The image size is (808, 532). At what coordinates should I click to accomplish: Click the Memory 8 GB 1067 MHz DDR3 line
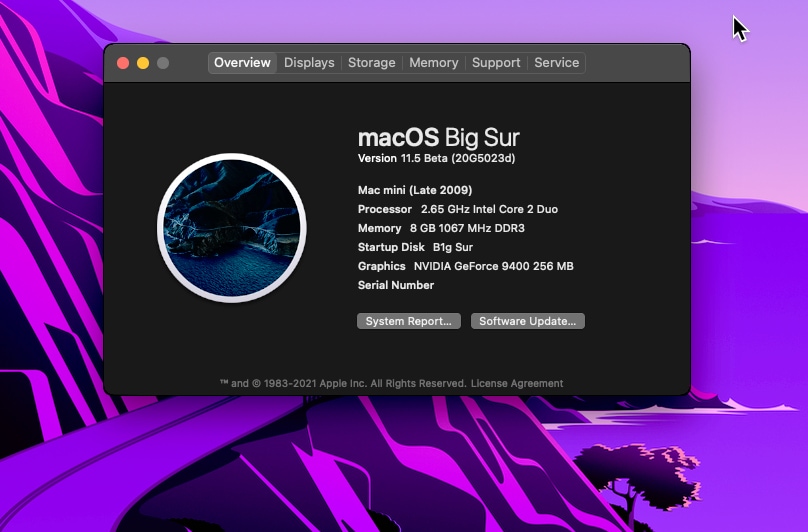click(x=441, y=228)
